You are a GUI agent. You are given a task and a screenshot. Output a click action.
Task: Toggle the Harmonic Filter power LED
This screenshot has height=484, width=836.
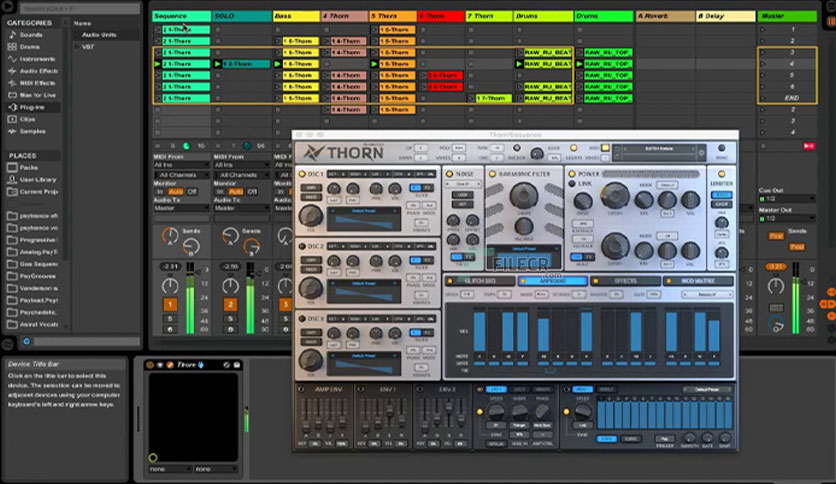(x=491, y=173)
